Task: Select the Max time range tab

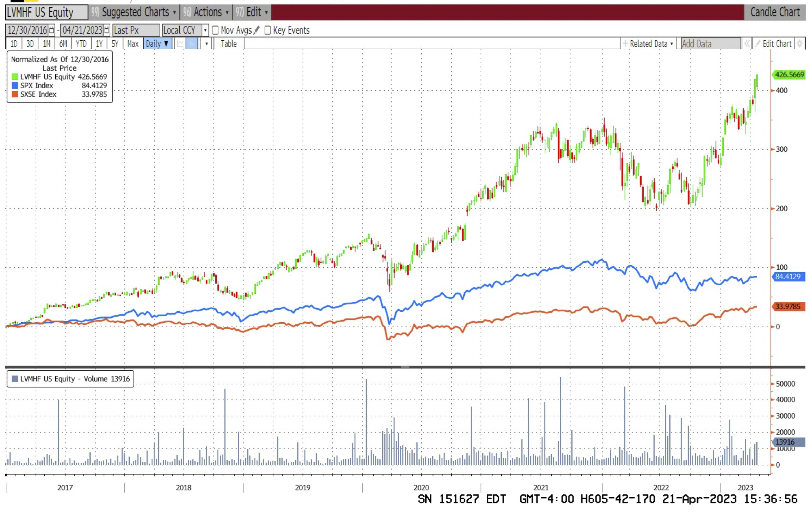Action: click(133, 44)
